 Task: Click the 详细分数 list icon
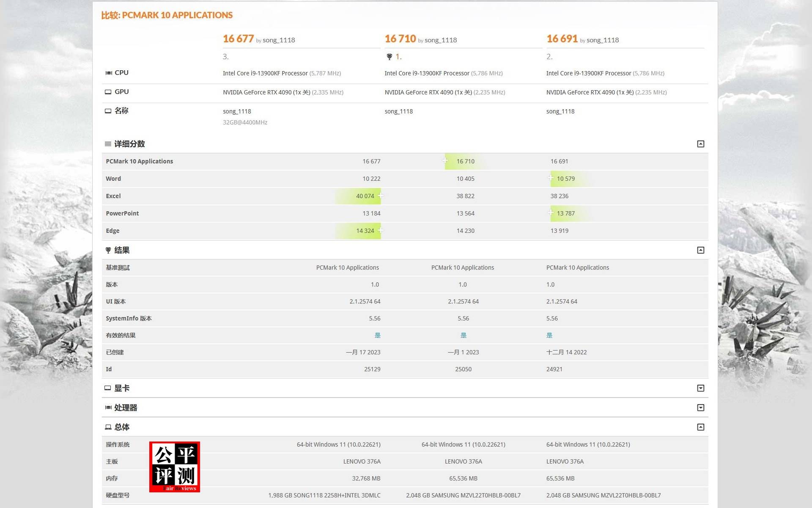tap(108, 144)
